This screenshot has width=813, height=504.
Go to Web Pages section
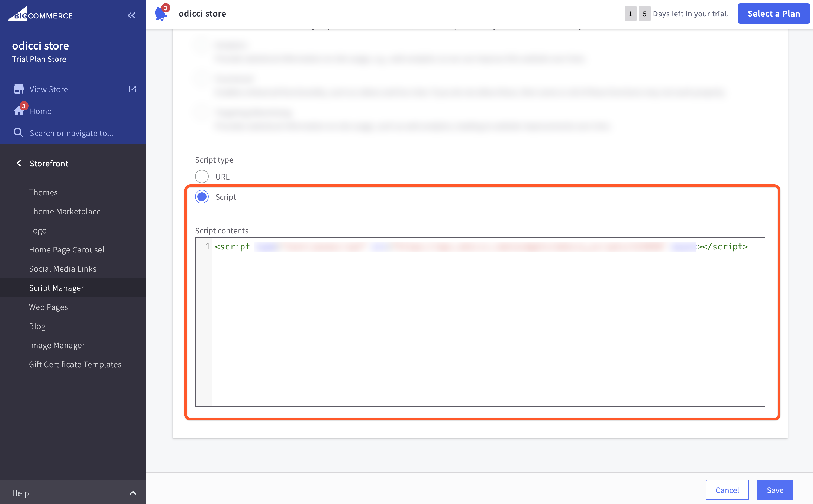click(x=48, y=307)
